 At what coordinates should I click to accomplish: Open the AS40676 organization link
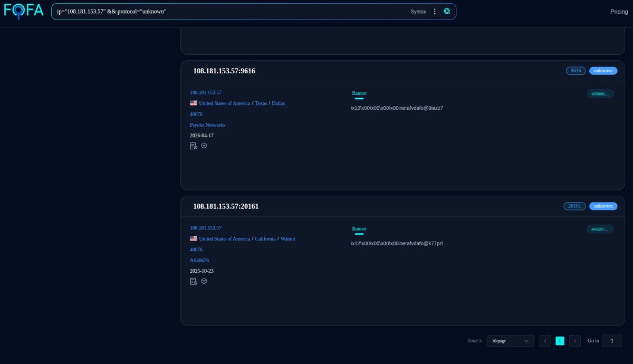point(199,261)
